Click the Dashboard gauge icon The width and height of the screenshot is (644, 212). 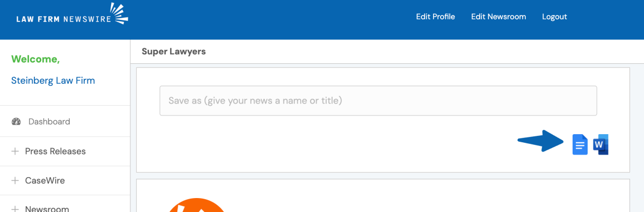click(x=16, y=121)
